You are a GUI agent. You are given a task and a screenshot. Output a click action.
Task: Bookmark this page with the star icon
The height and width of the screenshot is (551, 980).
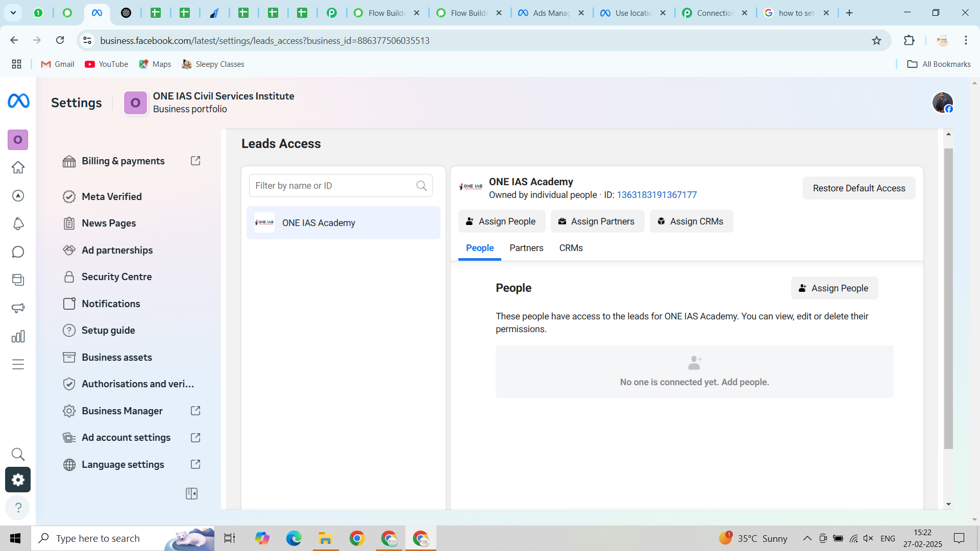pyautogui.click(x=876, y=40)
